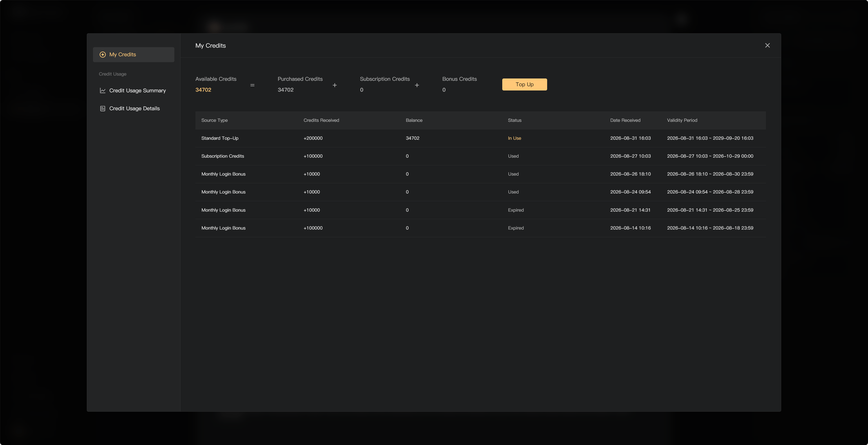
Task: Click the 34702 balance cell in table
Action: click(x=412, y=138)
